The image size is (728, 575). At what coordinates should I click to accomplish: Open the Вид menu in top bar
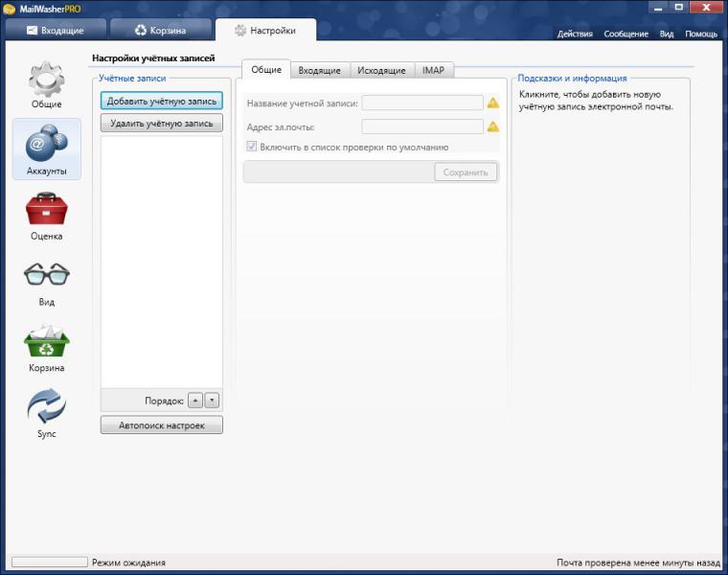coord(667,34)
